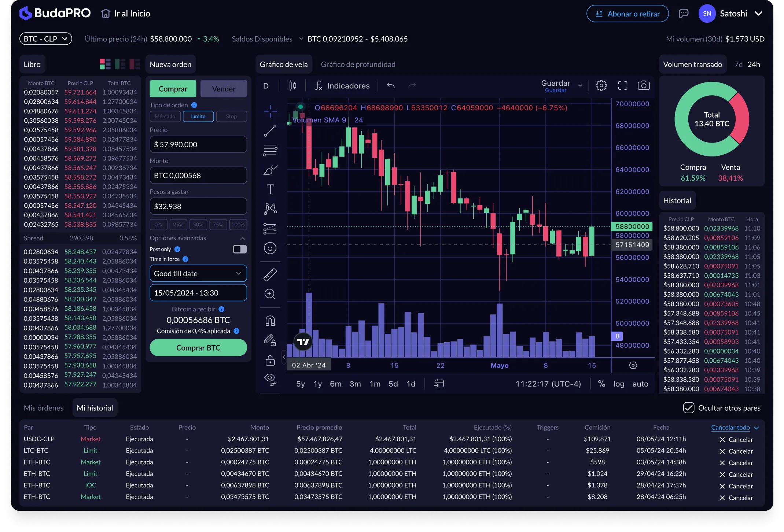
Task: Enable the Post only toggle
Action: [x=239, y=249]
